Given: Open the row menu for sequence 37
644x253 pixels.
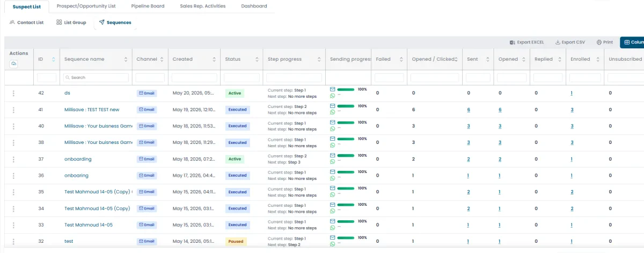Looking at the screenshot, I should (x=13, y=159).
